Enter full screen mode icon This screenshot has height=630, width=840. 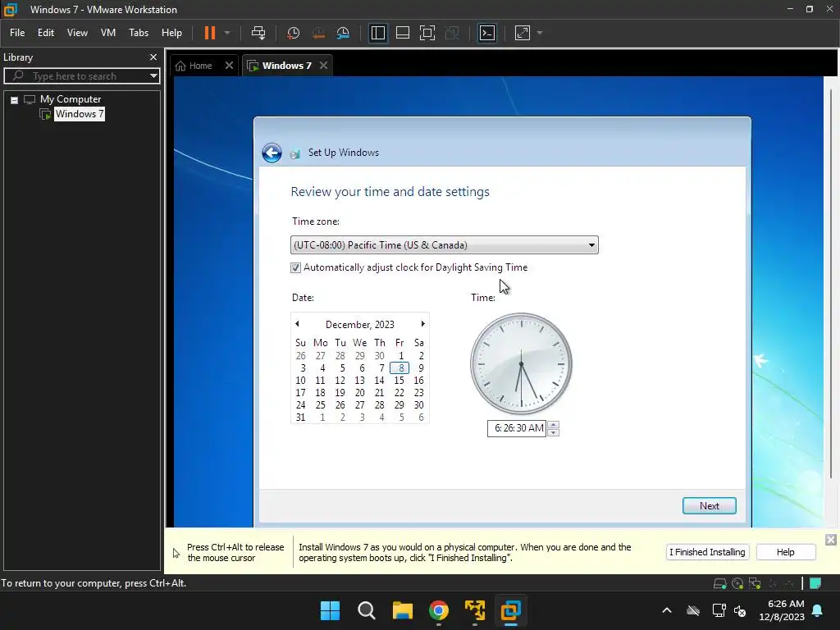tap(427, 33)
